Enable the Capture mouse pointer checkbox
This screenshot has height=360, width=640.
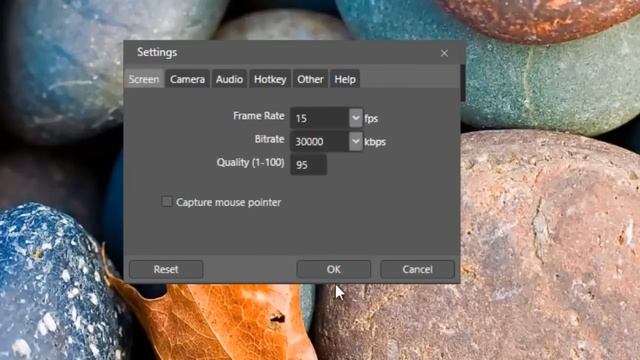tap(167, 201)
